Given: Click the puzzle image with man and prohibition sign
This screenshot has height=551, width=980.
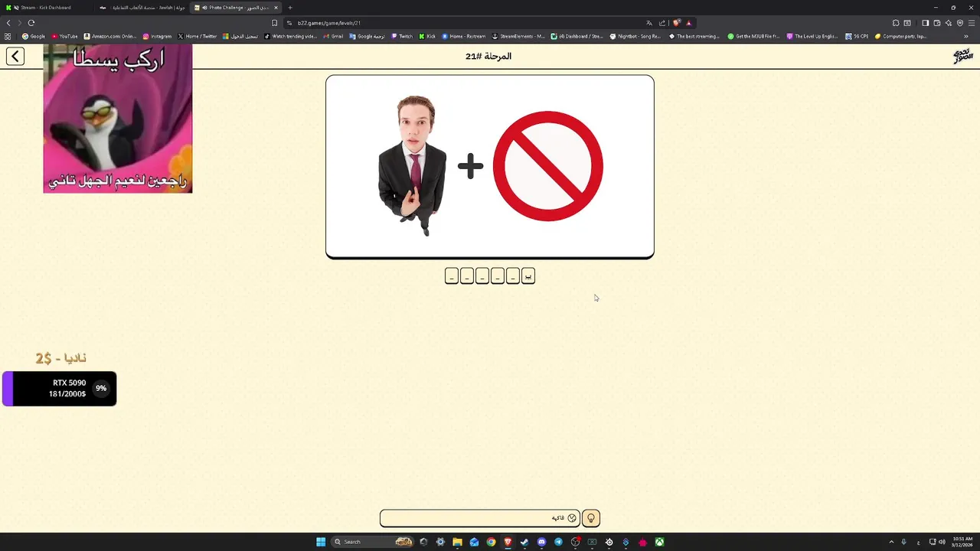Looking at the screenshot, I should click(490, 167).
